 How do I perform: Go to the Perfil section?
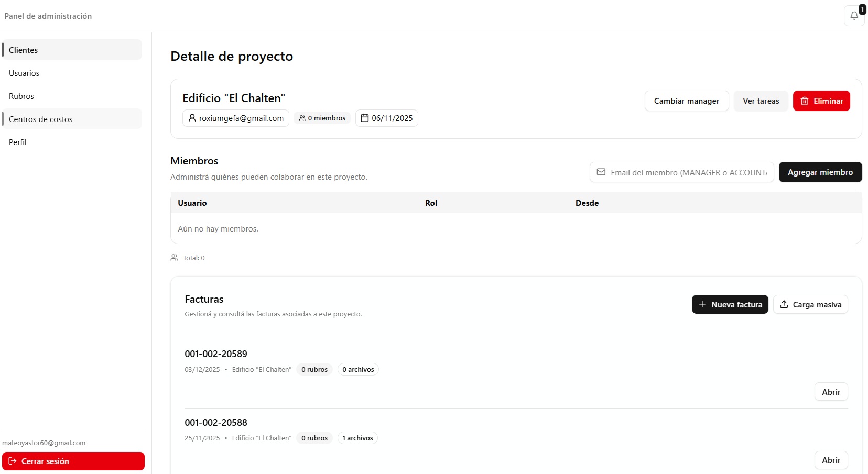[x=18, y=142]
